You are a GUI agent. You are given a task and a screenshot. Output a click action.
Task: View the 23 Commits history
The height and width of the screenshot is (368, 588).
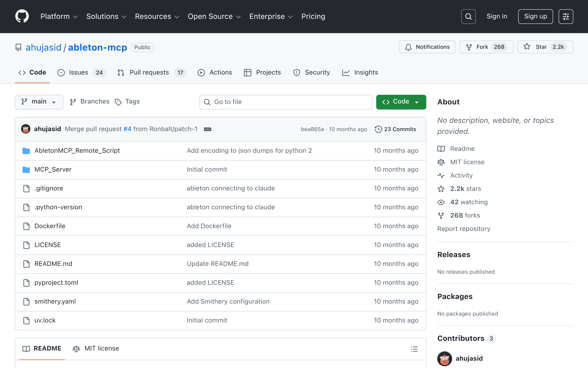396,129
